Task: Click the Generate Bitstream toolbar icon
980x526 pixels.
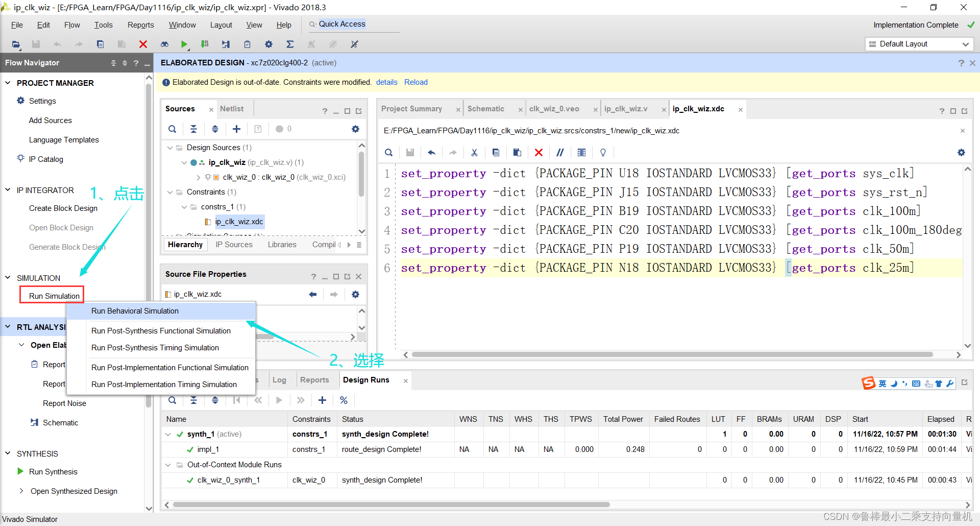Action: [205, 44]
